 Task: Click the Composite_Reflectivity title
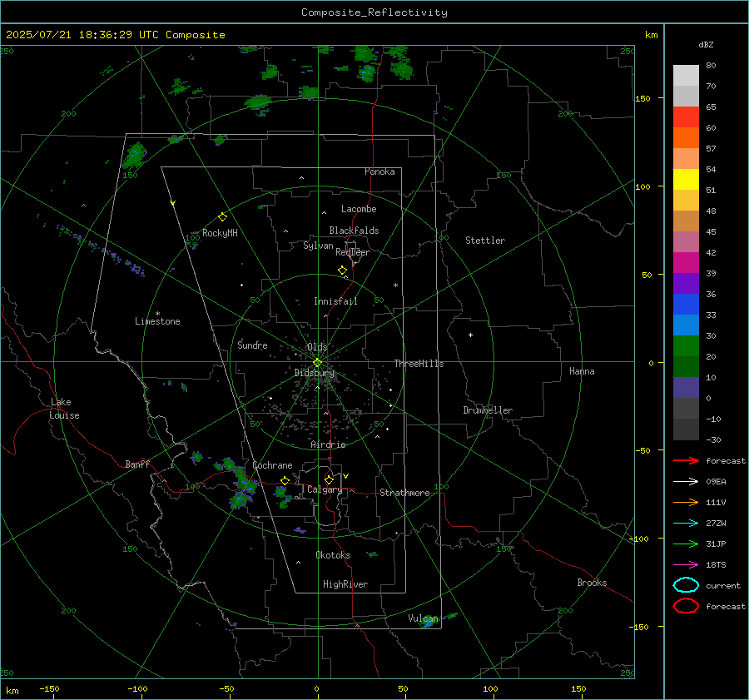[374, 12]
